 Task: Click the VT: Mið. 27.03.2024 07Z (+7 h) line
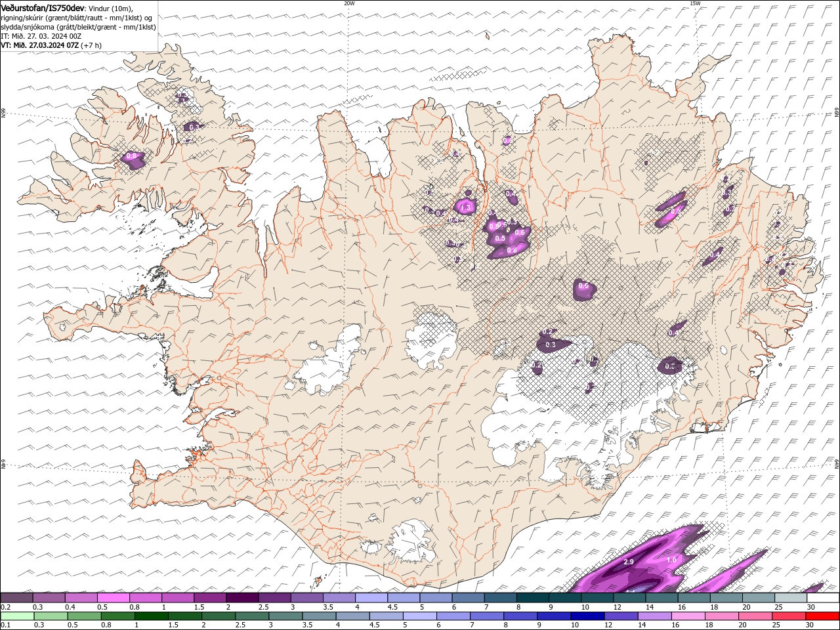(x=51, y=45)
